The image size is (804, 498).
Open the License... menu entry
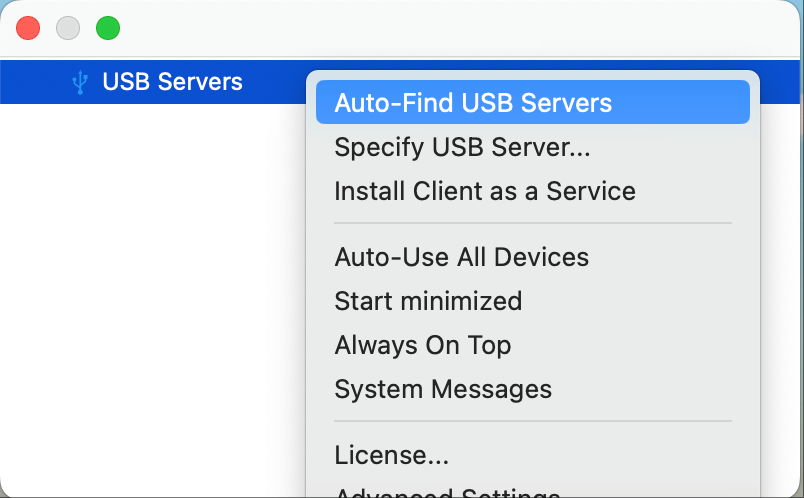click(x=391, y=455)
